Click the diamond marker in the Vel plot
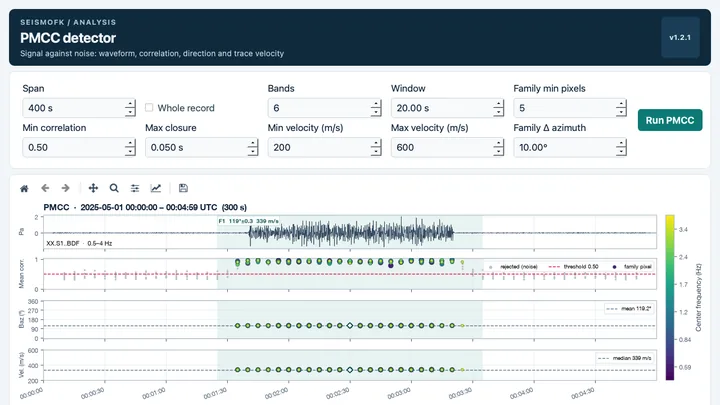The height and width of the screenshot is (405, 720). (x=350, y=370)
